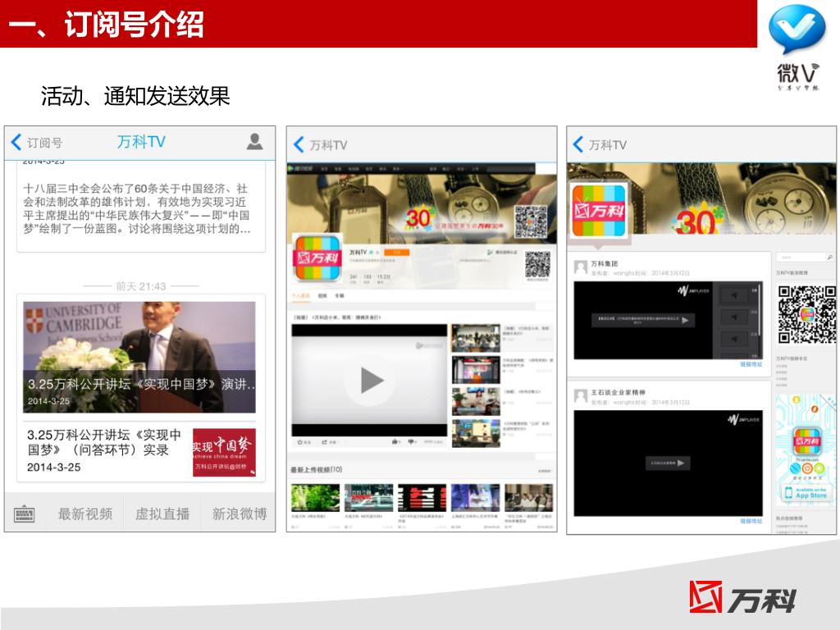Viewport: 840px width, 630px height.
Task: Click the 微V logo at top right
Action: [798, 47]
